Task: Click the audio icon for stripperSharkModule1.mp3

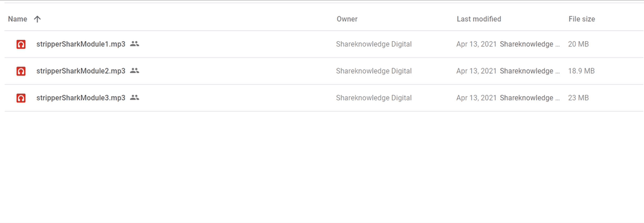Action: tap(21, 44)
